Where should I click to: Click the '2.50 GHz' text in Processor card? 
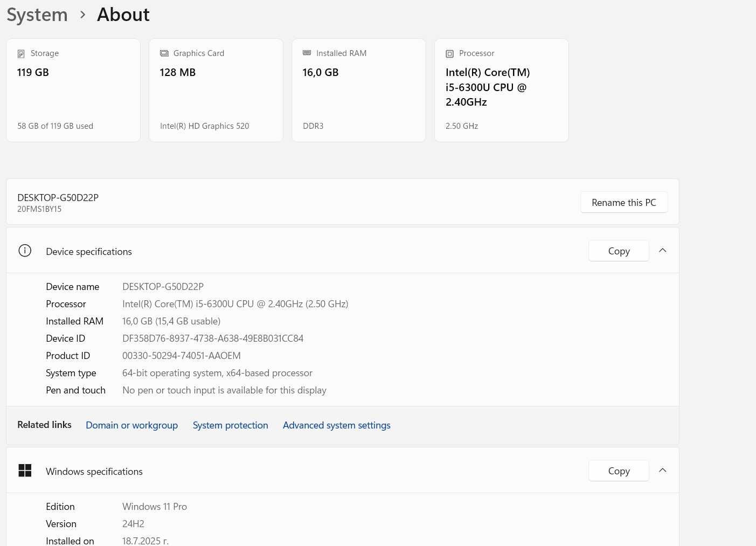(x=462, y=126)
